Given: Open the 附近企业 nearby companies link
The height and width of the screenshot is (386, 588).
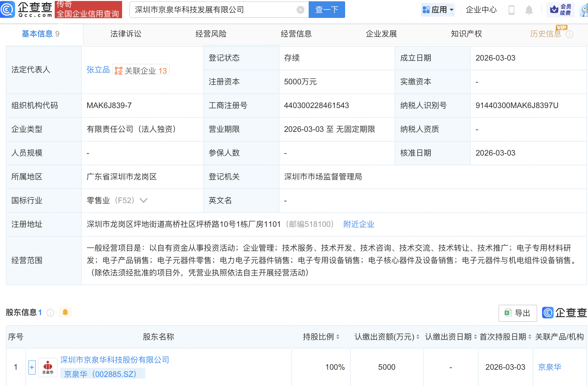Looking at the screenshot, I should [x=358, y=224].
